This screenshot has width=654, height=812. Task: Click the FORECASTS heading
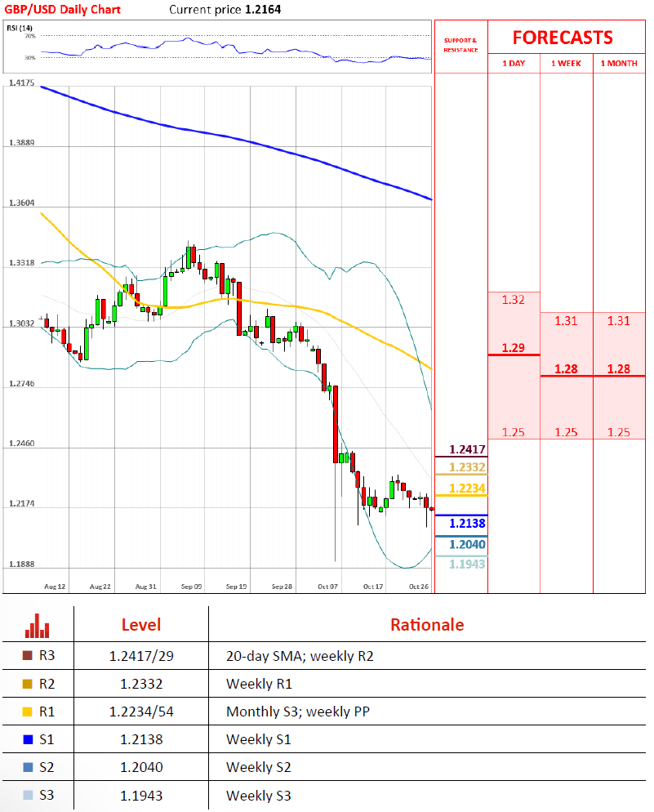click(563, 38)
